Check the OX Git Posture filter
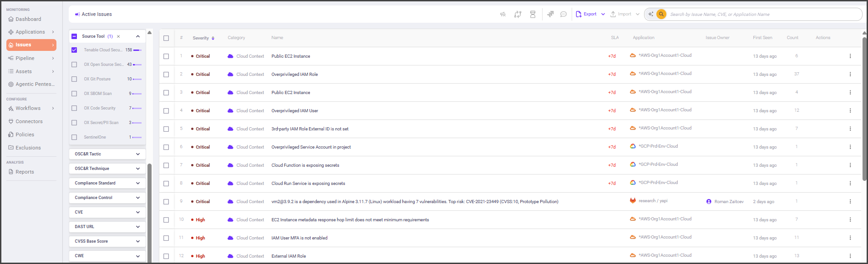Image resolution: width=868 pixels, height=264 pixels. (x=74, y=79)
